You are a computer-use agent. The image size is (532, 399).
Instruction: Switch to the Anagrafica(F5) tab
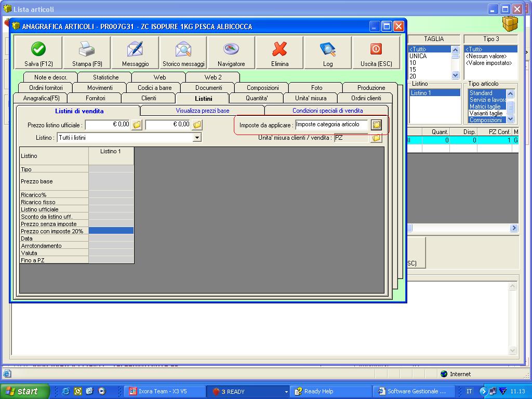tap(42, 98)
